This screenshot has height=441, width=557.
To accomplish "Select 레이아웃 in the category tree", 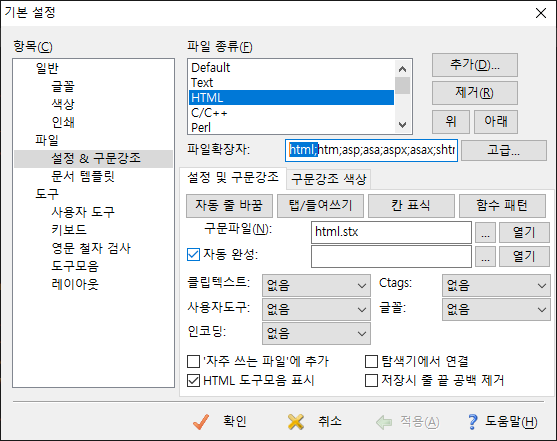I will pyautogui.click(x=75, y=284).
